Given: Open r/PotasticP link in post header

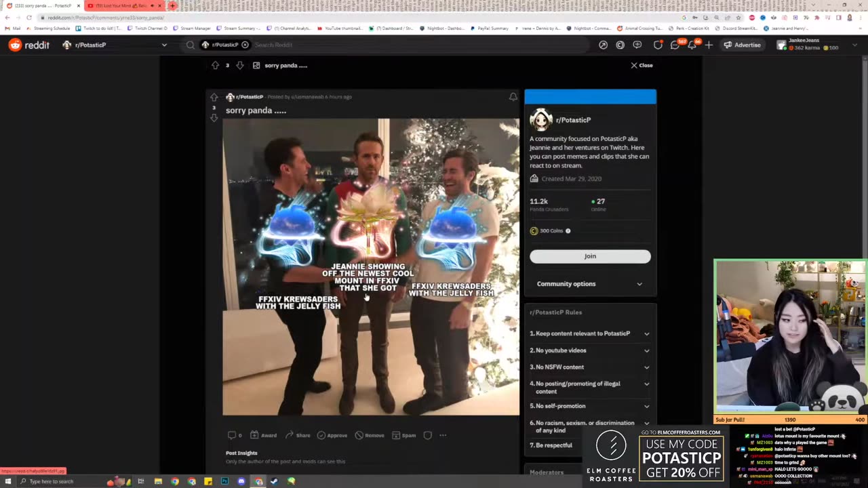Looking at the screenshot, I should click(250, 97).
